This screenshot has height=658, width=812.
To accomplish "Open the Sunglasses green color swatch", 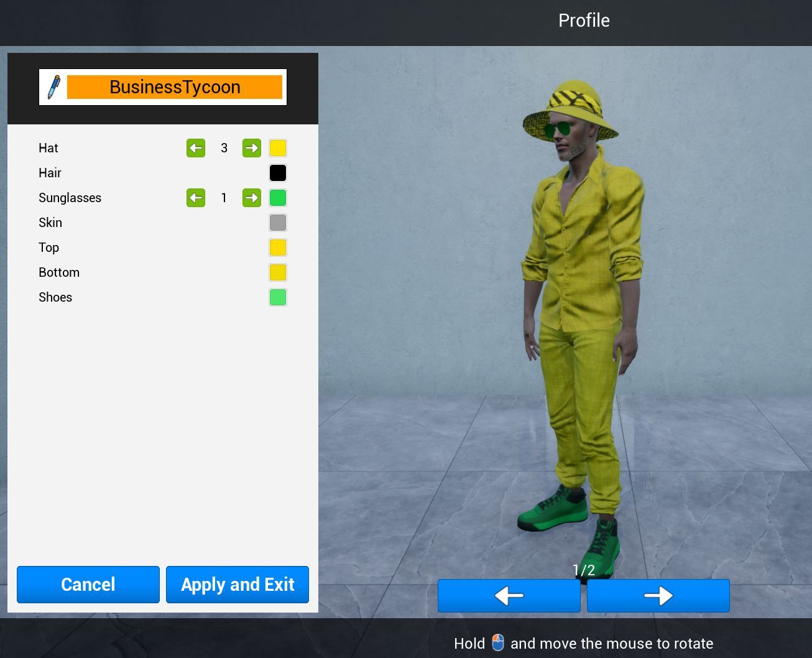I will coord(278,198).
